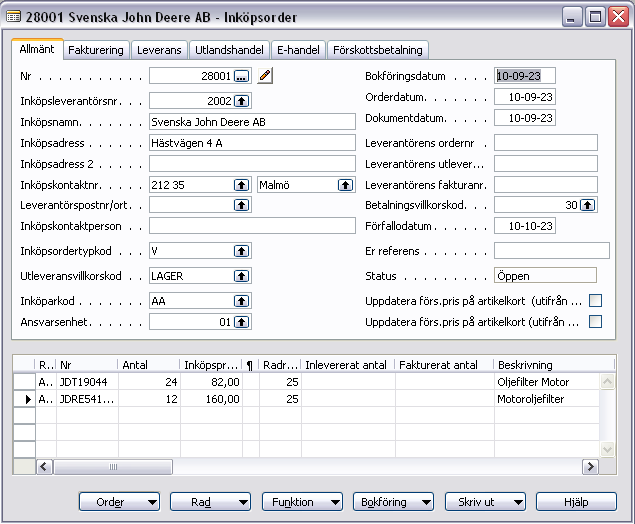Click the Inköpsnamn field Svenska John Deere AB
This screenshot has width=635, height=524.
(252, 122)
